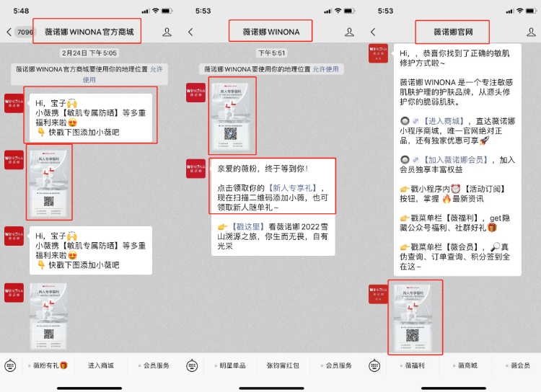This screenshot has height=392, width=541.
Task: Open the WINONA avatar beside the 亲爱的薇粉 message
Action: pyautogui.click(x=195, y=169)
